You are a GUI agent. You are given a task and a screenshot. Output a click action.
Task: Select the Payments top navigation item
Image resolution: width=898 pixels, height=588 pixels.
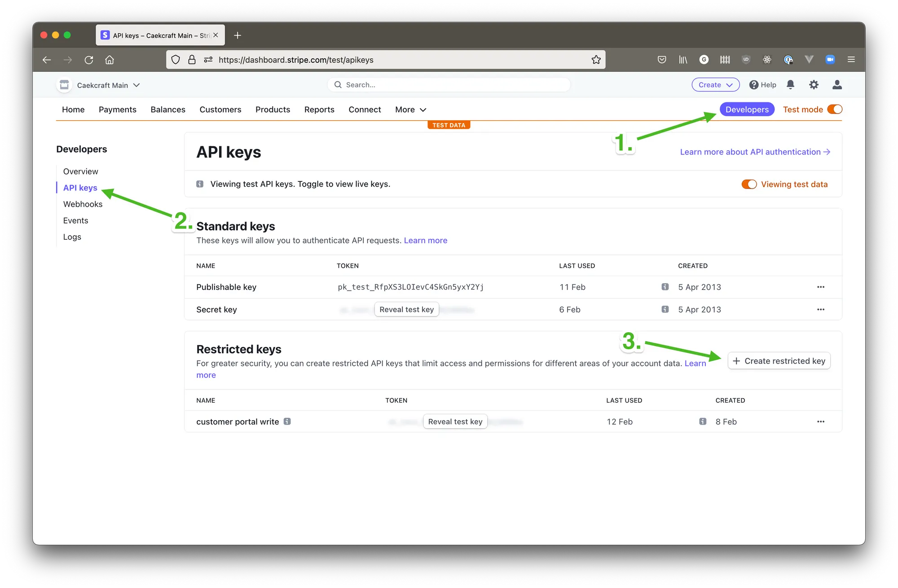(x=118, y=110)
